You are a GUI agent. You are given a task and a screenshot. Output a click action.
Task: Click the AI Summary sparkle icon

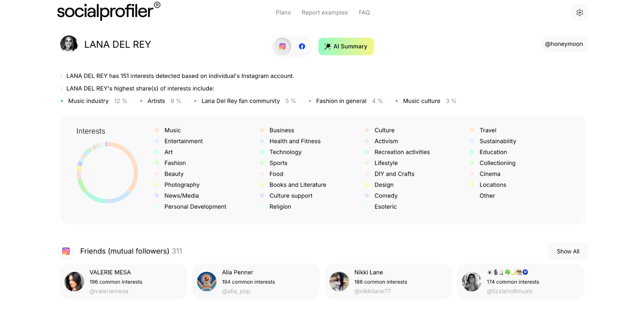point(328,46)
